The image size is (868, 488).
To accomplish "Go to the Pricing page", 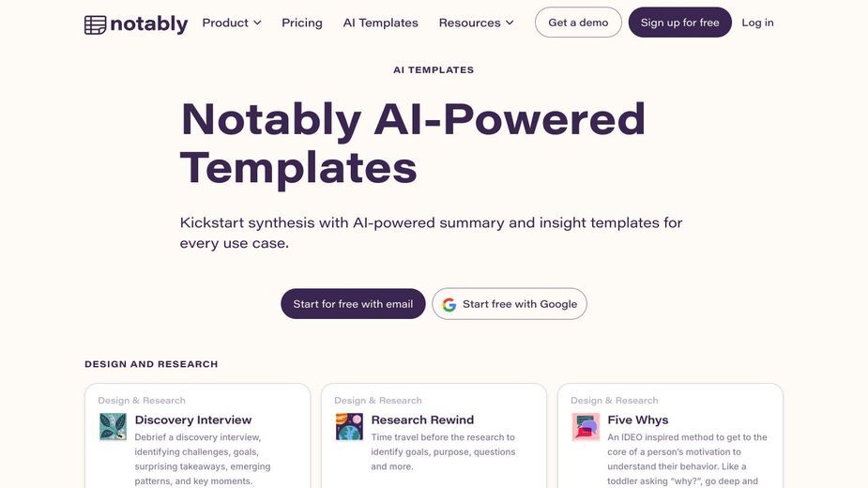I will tap(302, 23).
